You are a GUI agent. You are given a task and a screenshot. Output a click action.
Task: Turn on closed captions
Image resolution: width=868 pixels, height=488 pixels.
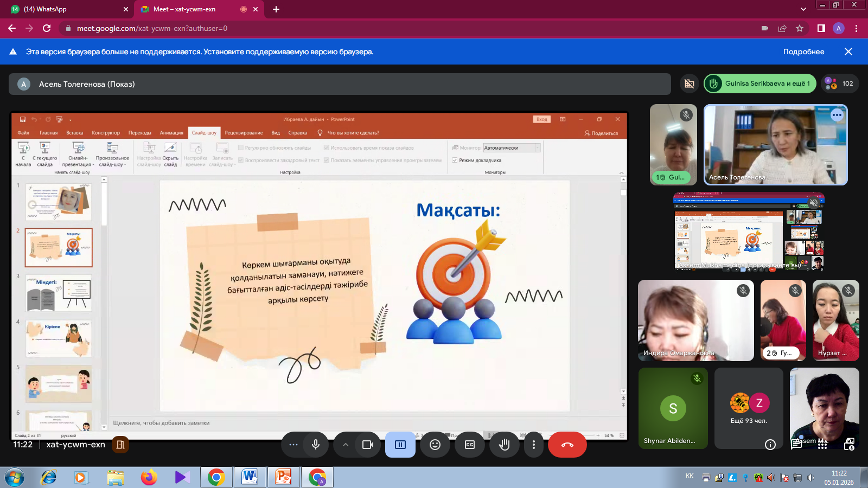point(470,445)
